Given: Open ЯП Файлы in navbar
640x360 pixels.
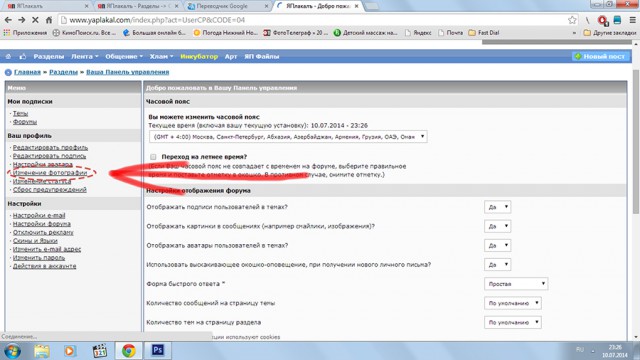Looking at the screenshot, I should [262, 56].
